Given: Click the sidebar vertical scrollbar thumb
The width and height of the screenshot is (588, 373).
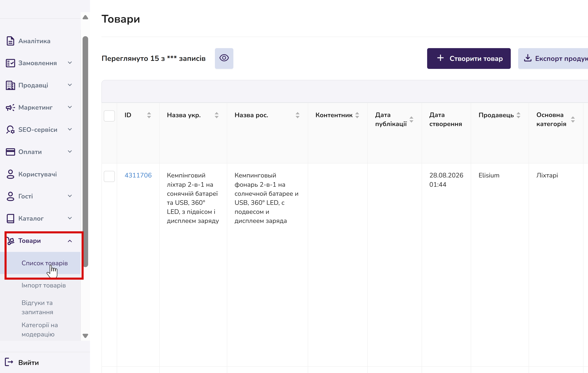Looking at the screenshot, I should coord(85,152).
